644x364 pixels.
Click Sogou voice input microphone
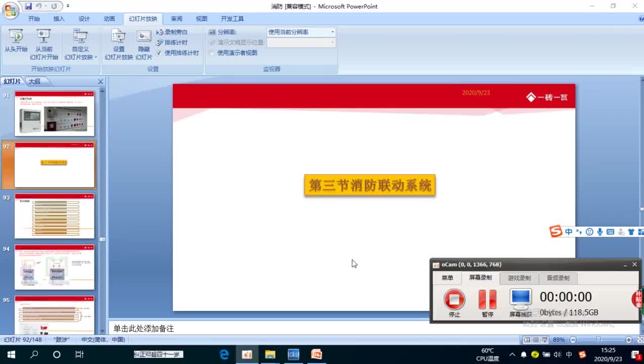pyautogui.click(x=600, y=232)
